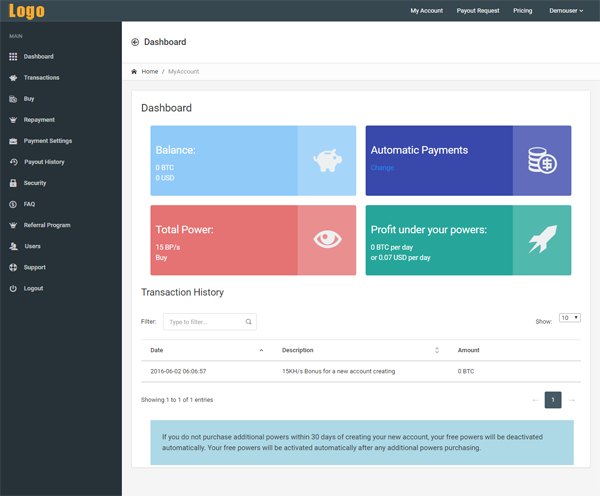Click the Change link under Automatic Payments
This screenshot has height=496, width=600.
tap(382, 168)
